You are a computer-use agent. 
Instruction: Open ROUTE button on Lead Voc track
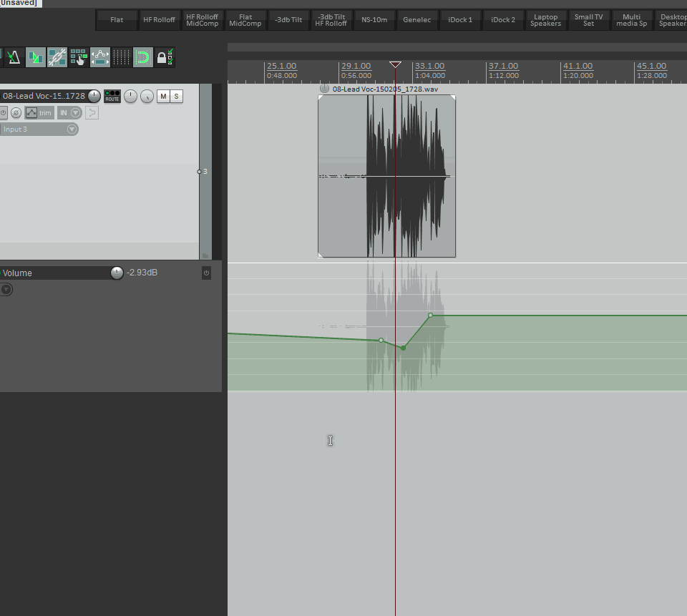click(x=112, y=97)
